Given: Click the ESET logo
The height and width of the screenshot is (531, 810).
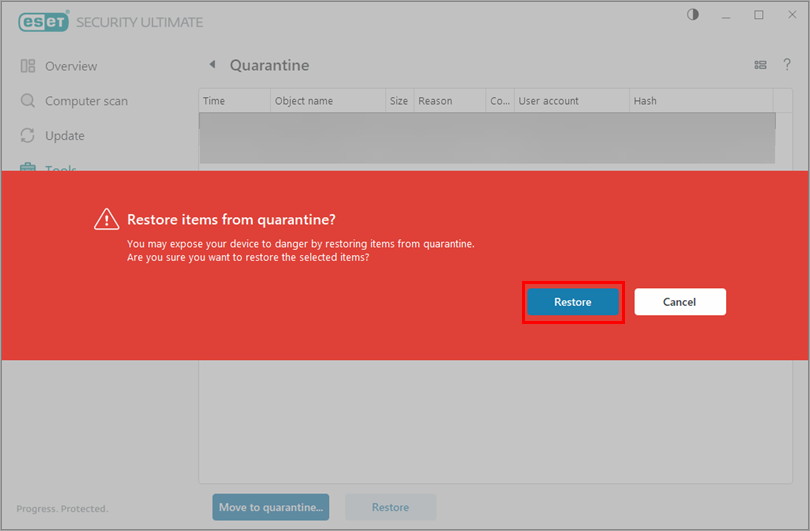Looking at the screenshot, I should (x=40, y=22).
